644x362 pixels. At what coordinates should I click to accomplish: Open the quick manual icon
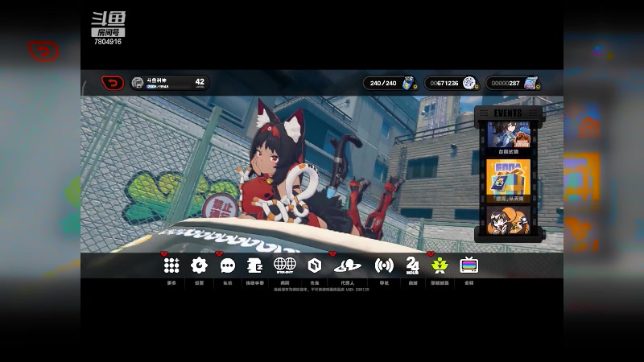click(254, 266)
